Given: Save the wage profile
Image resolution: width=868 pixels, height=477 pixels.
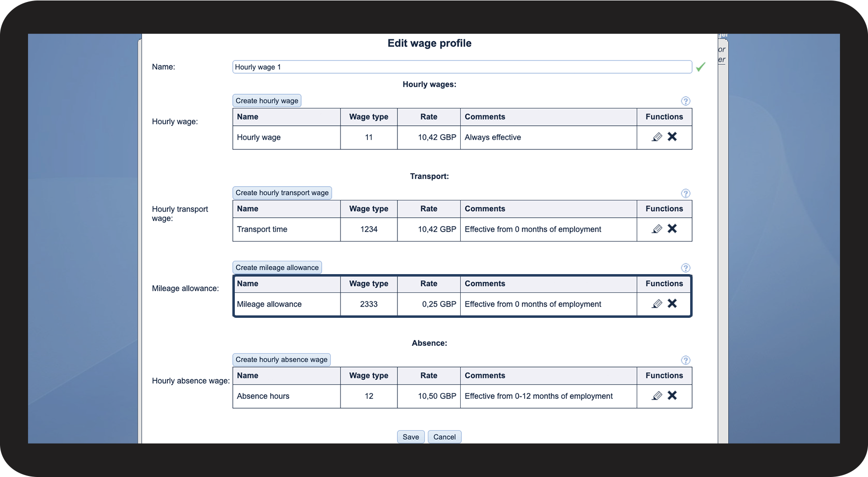Looking at the screenshot, I should coord(411,437).
